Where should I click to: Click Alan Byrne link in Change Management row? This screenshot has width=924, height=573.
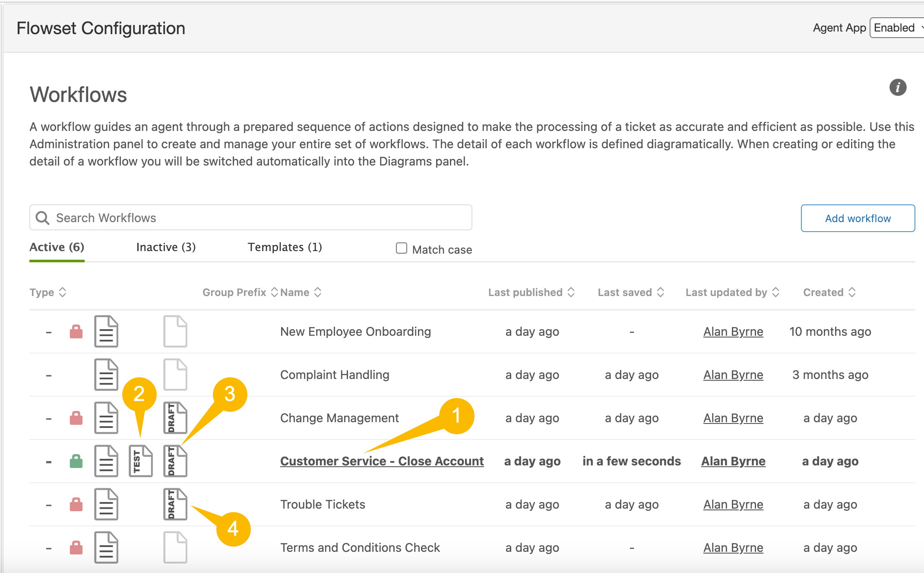(733, 418)
